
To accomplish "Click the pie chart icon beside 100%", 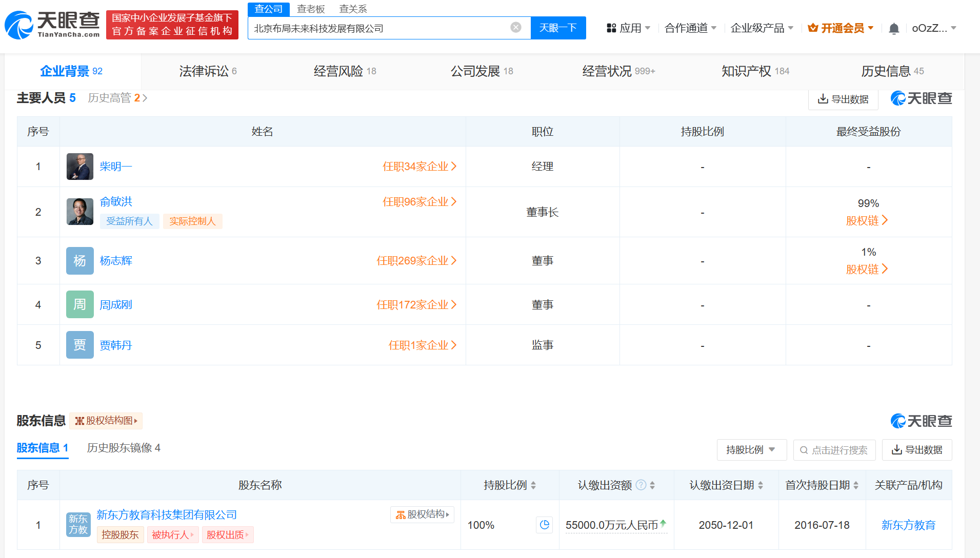I will (x=545, y=525).
